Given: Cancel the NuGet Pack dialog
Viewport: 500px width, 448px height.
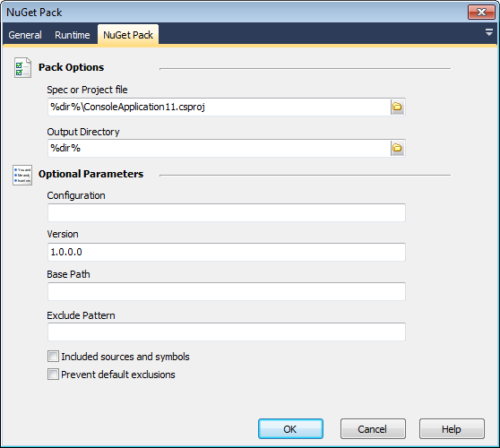Looking at the screenshot, I should click(373, 429).
